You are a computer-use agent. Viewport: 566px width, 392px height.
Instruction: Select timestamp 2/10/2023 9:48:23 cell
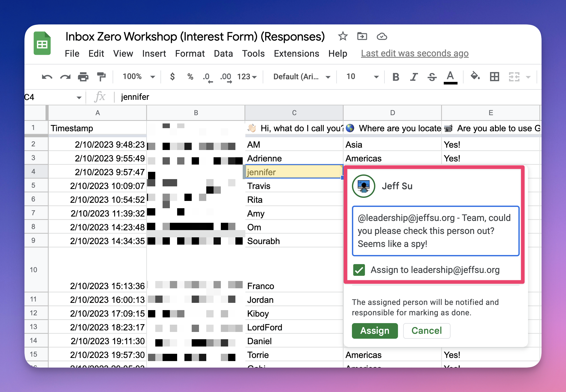[98, 144]
